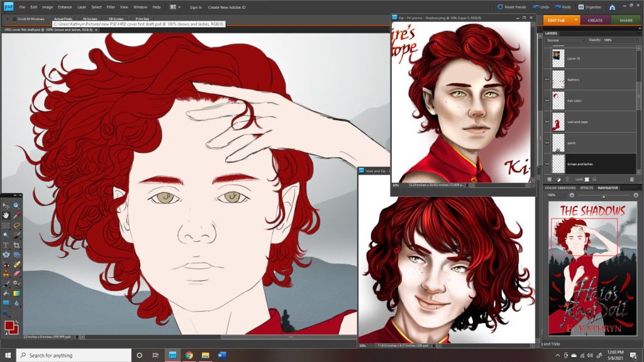Open the layer blend mode dropdown
This screenshot has height=362, width=644.
[564, 40]
